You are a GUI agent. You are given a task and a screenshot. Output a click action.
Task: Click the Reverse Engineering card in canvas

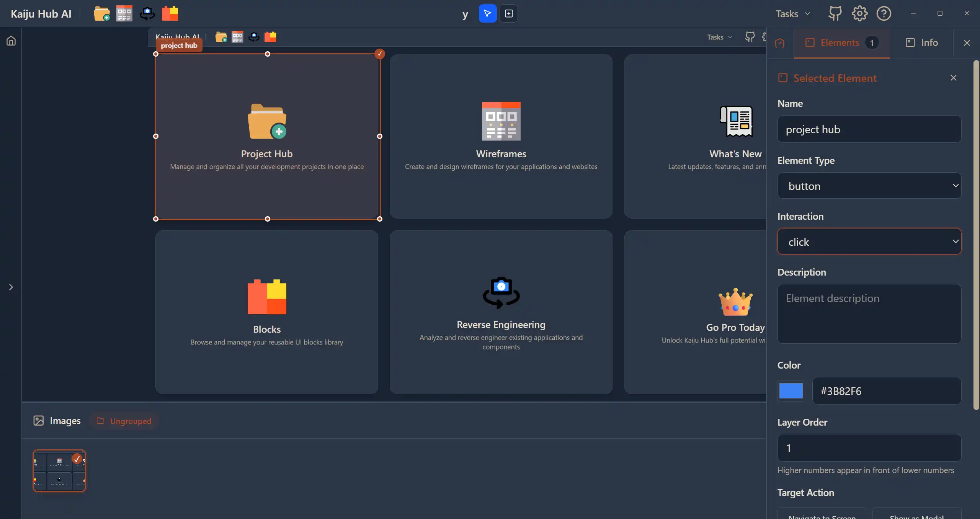(x=501, y=312)
